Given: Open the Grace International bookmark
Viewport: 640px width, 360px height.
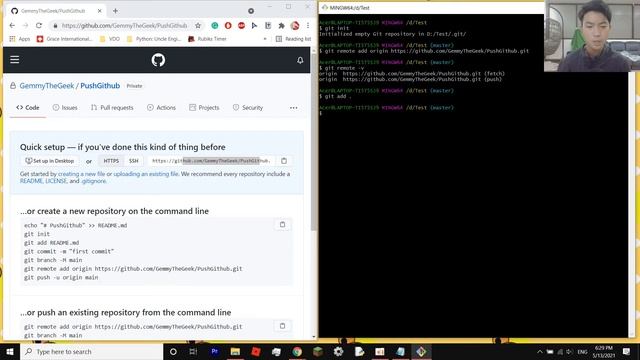Looking at the screenshot, I should coord(64,39).
